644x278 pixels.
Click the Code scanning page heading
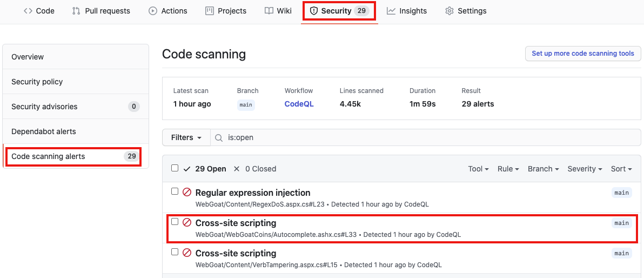point(204,54)
